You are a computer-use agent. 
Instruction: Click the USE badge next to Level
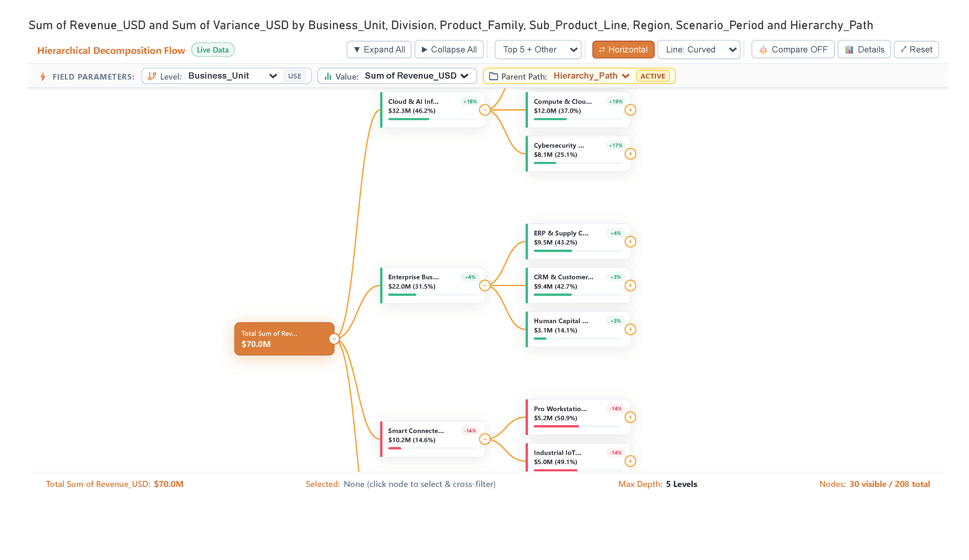tap(294, 76)
